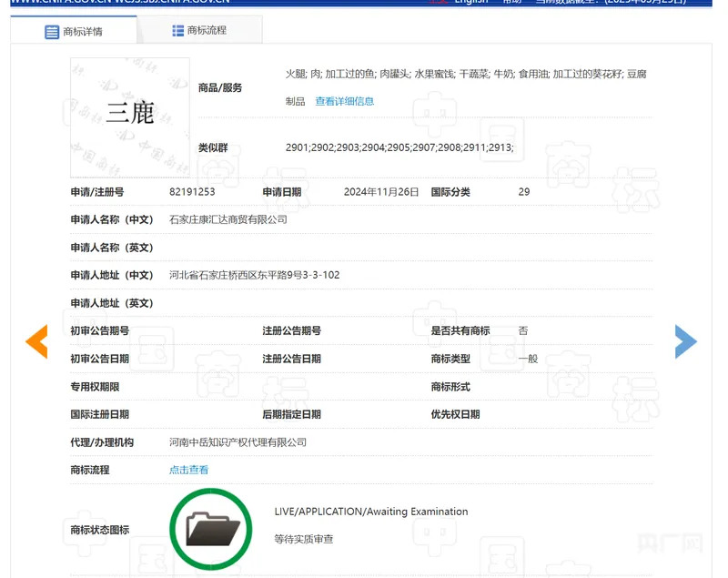Click the agency name 河南中岳知识产权代理有限公司
Screen dimensions: 728x578
click(238, 442)
